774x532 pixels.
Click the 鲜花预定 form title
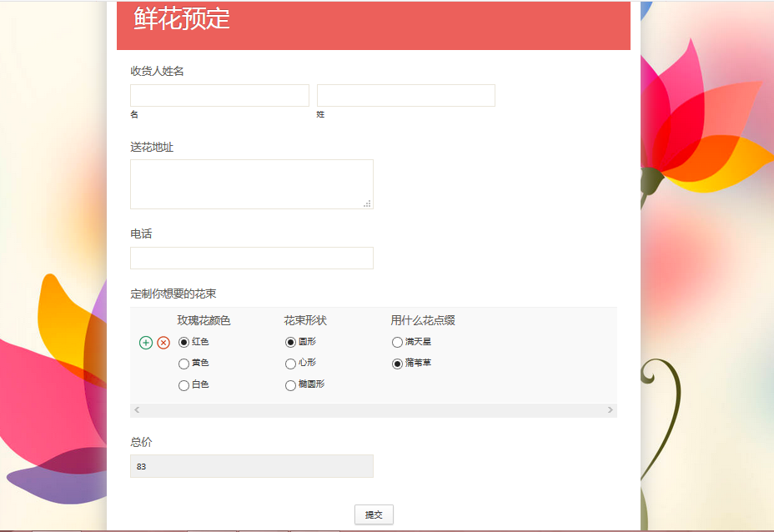point(182,18)
